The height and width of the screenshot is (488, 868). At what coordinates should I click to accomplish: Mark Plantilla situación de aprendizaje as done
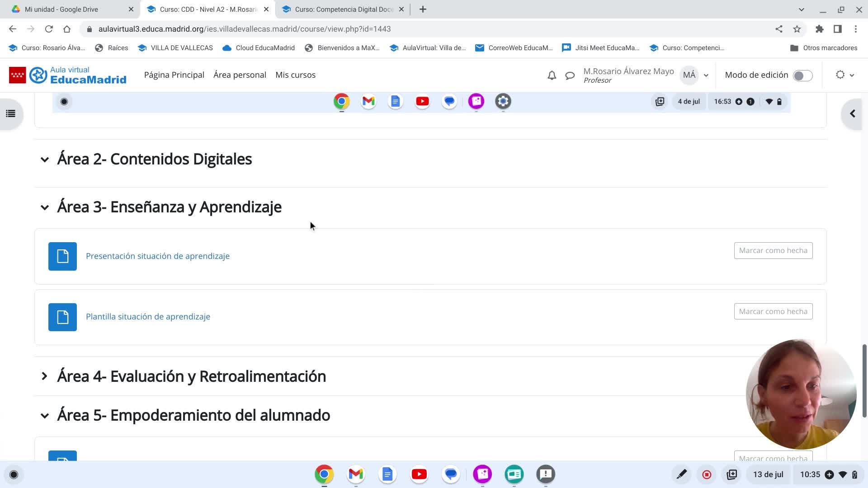(x=773, y=311)
